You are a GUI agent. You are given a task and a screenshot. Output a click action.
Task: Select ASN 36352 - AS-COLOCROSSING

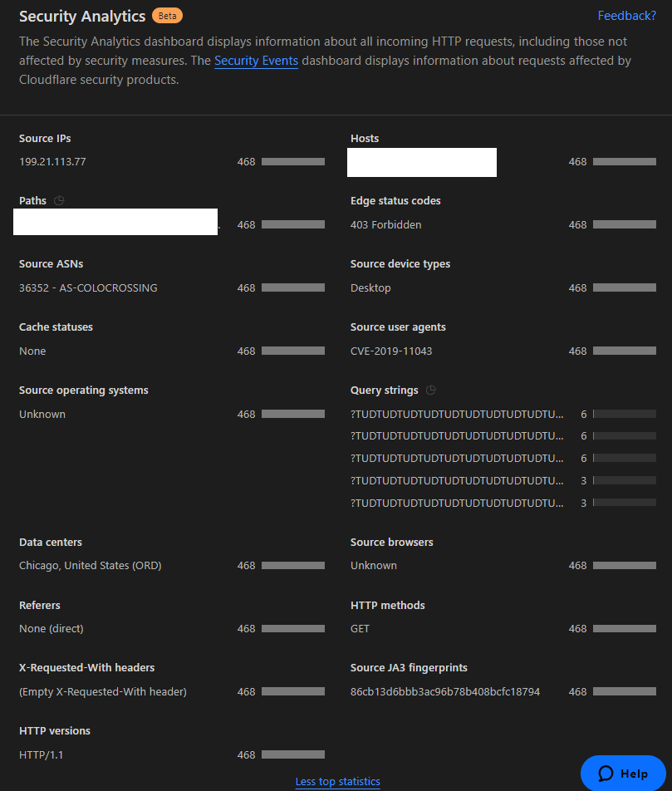88,288
